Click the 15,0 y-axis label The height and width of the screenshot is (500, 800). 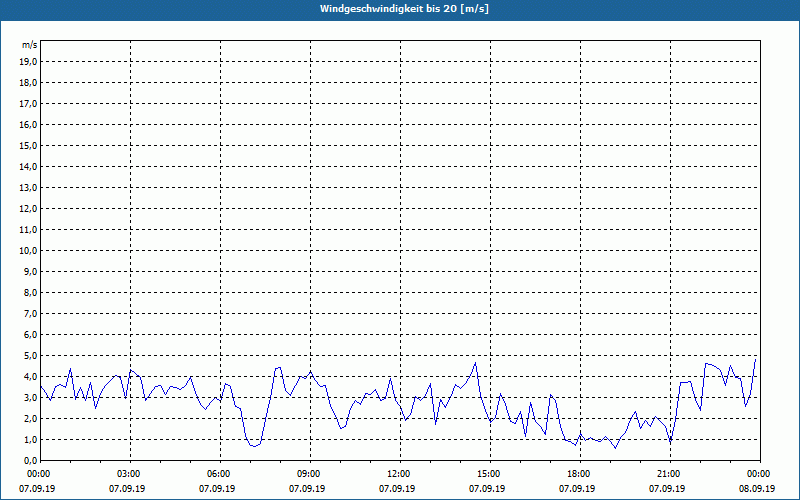(28, 145)
